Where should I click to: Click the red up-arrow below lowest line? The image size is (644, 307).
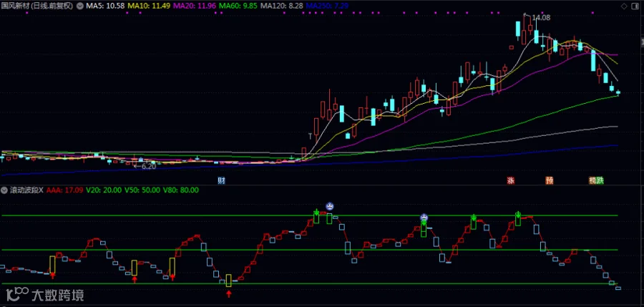229,293
